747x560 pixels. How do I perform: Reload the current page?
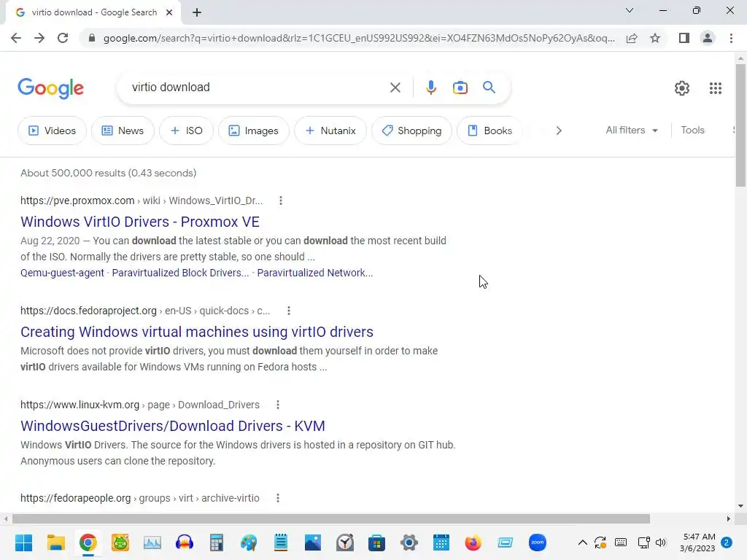pos(63,38)
